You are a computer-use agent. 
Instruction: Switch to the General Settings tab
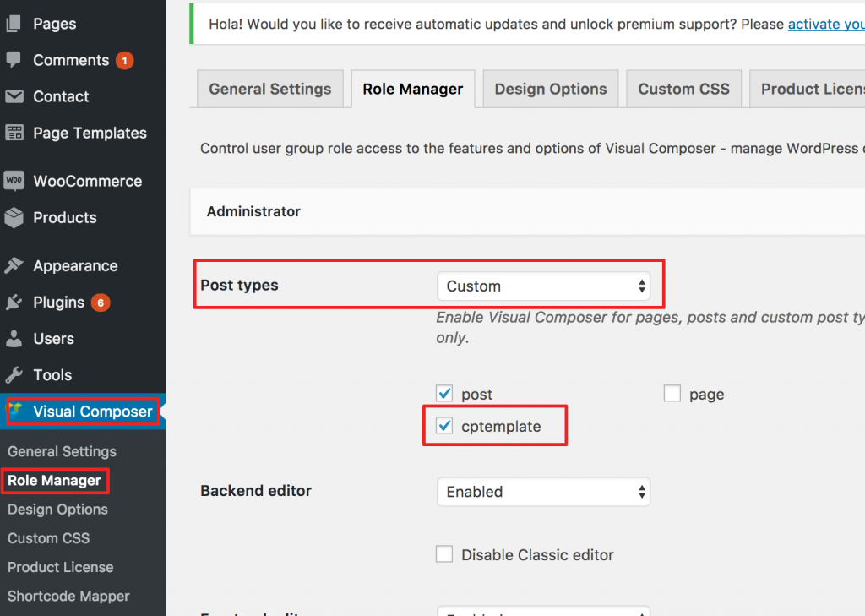[x=269, y=89]
